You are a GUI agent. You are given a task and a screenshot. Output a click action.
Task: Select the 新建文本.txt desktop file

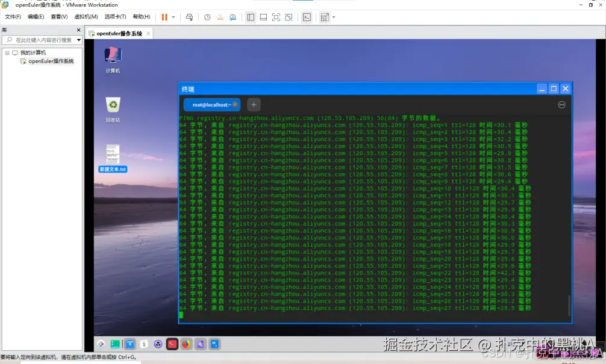click(113, 158)
